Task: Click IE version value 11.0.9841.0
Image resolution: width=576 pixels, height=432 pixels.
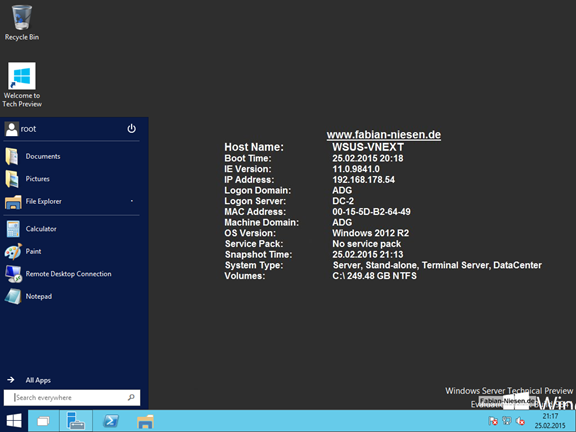Action: 356,169
